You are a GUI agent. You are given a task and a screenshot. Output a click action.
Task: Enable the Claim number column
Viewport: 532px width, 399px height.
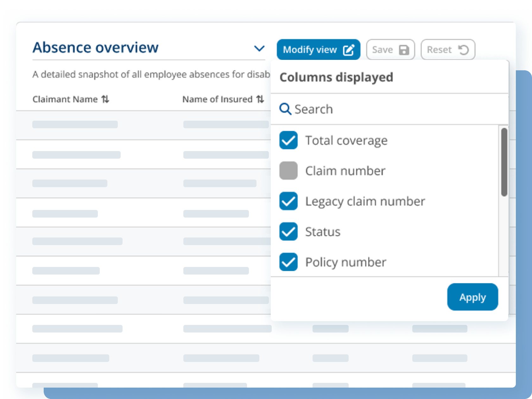pyautogui.click(x=288, y=171)
